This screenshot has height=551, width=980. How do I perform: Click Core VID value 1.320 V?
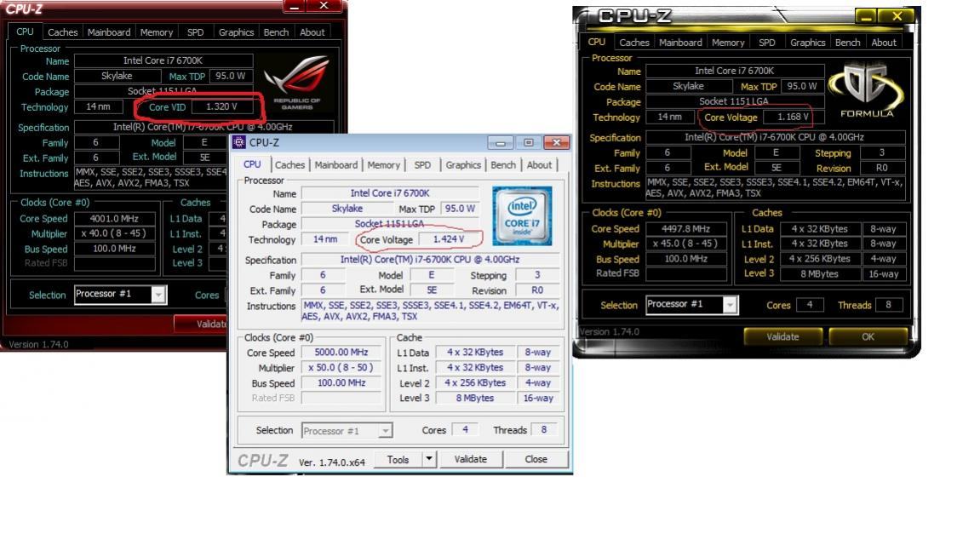(x=222, y=106)
